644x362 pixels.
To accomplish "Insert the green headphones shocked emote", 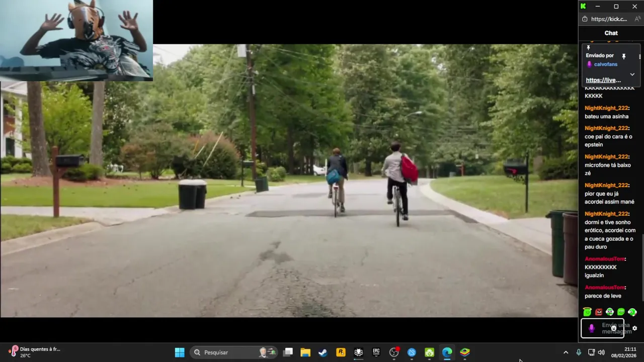I will click(x=610, y=312).
